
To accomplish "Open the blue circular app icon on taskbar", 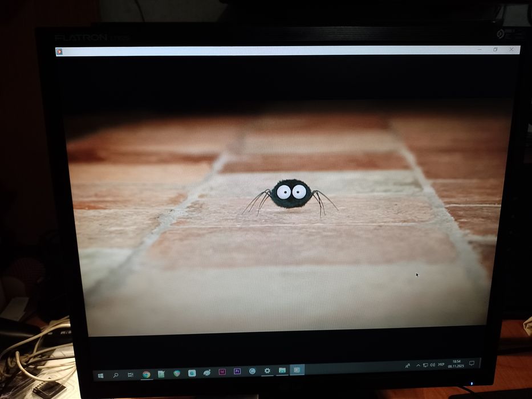I will (252, 371).
